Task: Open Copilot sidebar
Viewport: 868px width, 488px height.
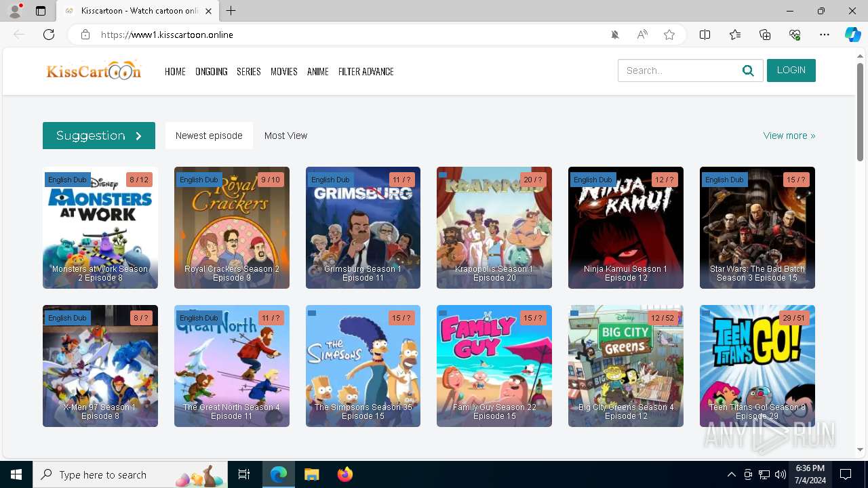Action: pos(852,35)
